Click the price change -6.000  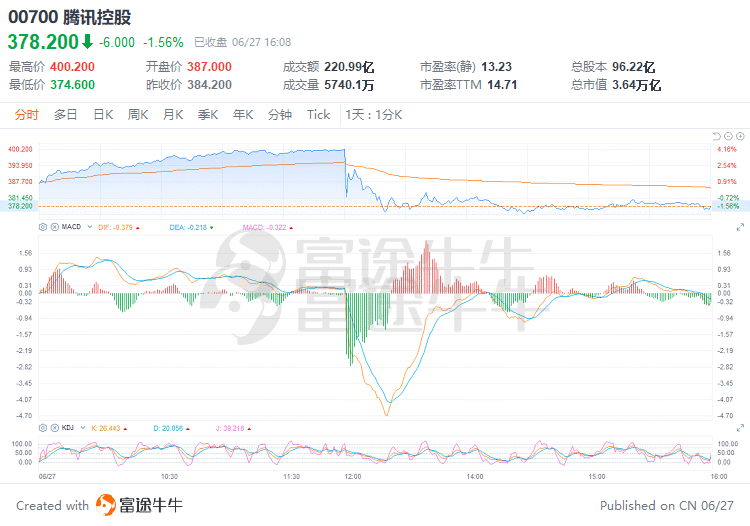[117, 43]
